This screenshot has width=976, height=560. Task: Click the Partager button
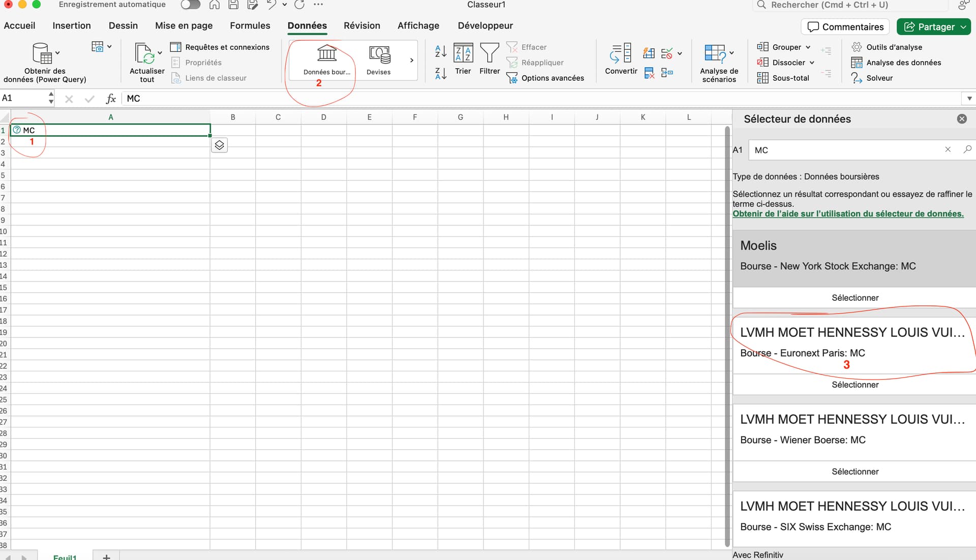point(929,27)
